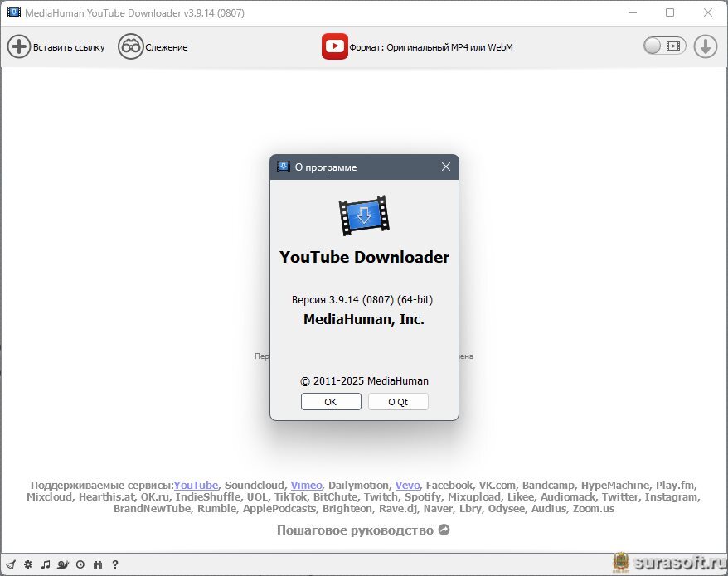Click the app icon in the main title bar
This screenshot has height=576, width=728.
(14, 12)
